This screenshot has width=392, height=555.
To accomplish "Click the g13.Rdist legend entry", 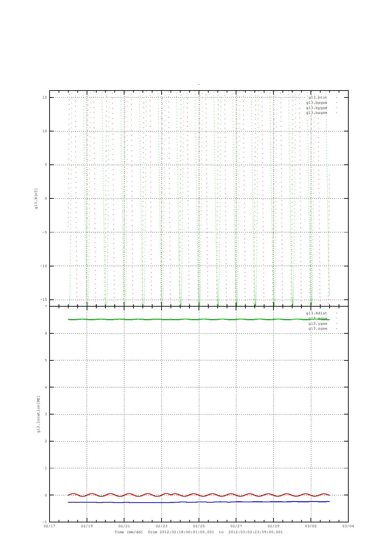I will tap(317, 313).
